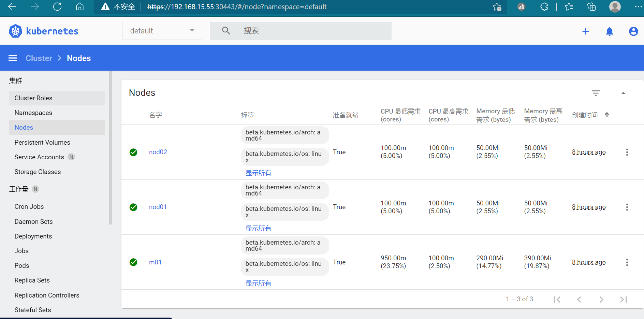Open browser collections icon

(x=591, y=7)
